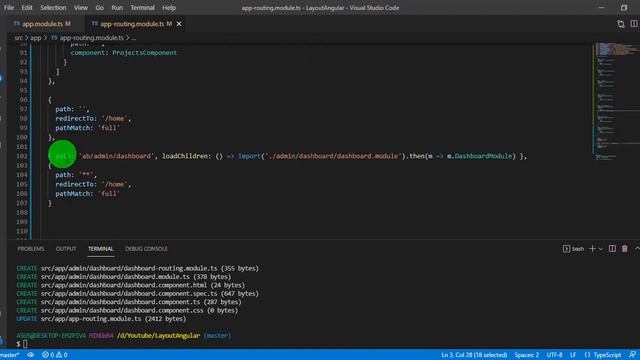This screenshot has width=640, height=360.
Task: Open the Run menu
Action: click(x=117, y=8)
